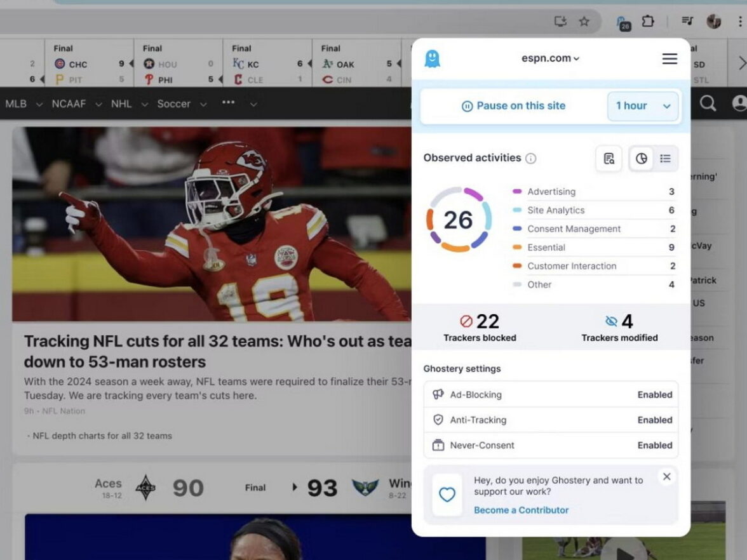Open the 1 hour pause duration dropdown
747x560 pixels.
pyautogui.click(x=643, y=105)
